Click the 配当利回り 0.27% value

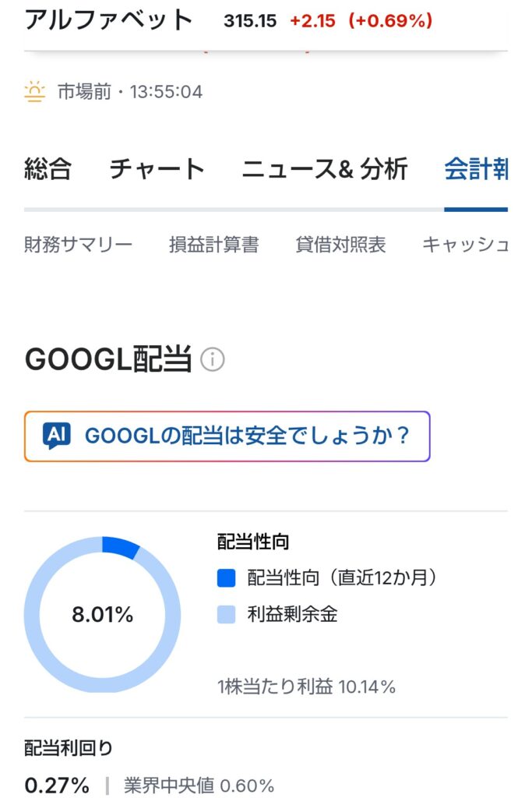tap(57, 785)
